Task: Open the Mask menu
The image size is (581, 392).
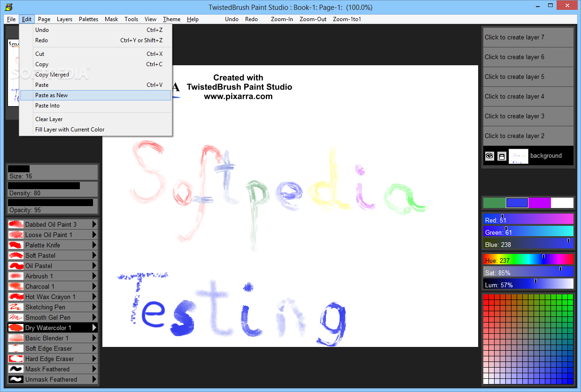Action: 111,19
